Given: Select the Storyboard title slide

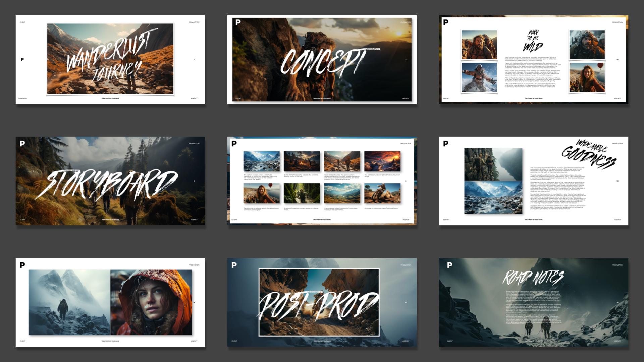Looking at the screenshot, I should (x=110, y=181).
